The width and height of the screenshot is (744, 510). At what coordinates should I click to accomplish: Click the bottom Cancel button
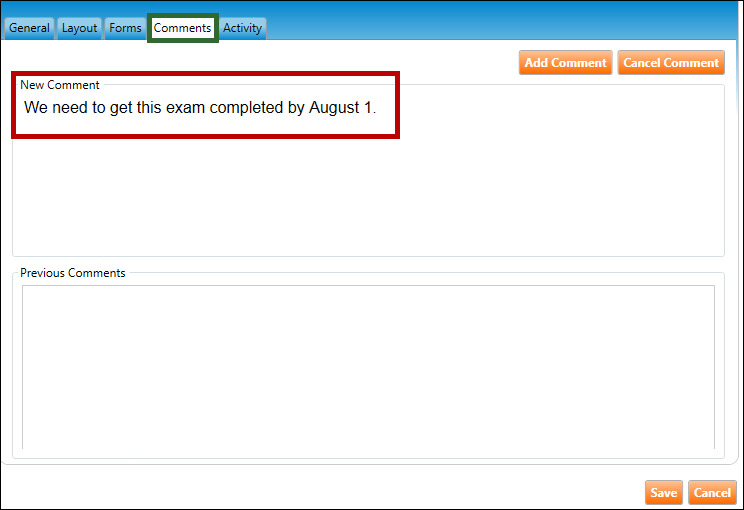pyautogui.click(x=712, y=492)
